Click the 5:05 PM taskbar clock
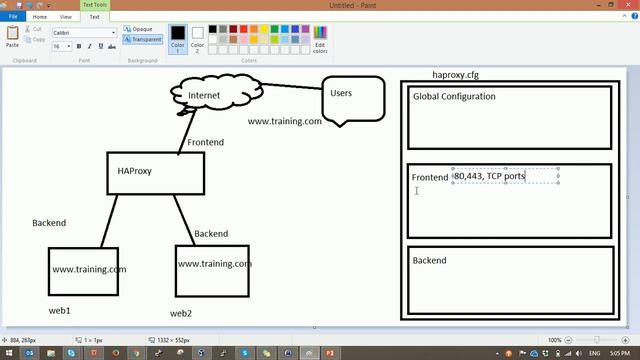Viewport: 640px width, 360px height. point(620,353)
